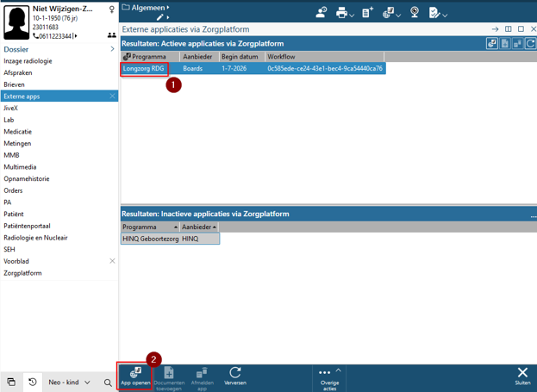Close the Externe apps sidebar entry
537x392 pixels.
(x=112, y=96)
